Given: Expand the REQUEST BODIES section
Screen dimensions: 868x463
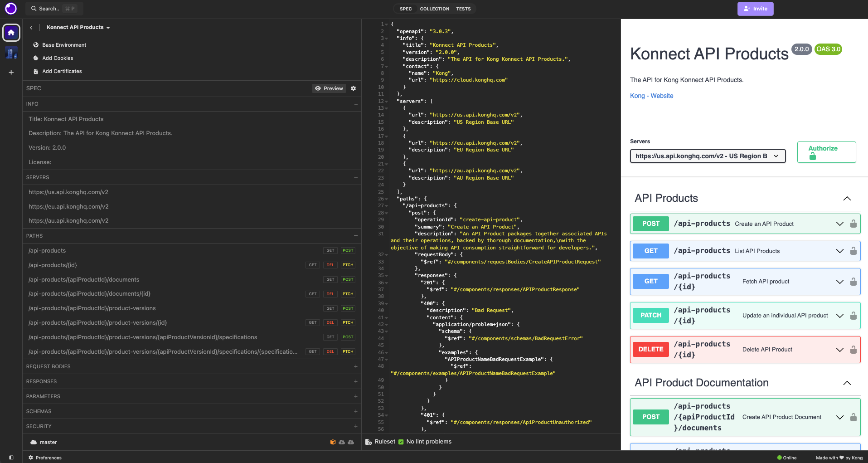Looking at the screenshot, I should click(x=356, y=366).
